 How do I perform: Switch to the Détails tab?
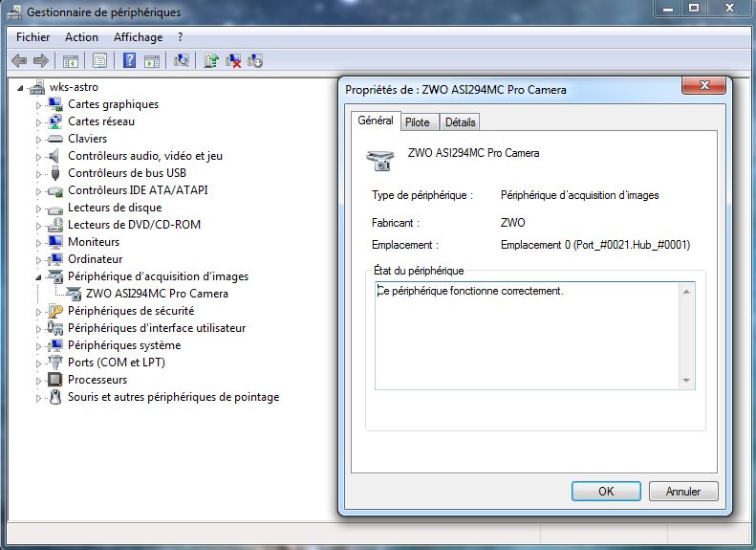tap(460, 122)
